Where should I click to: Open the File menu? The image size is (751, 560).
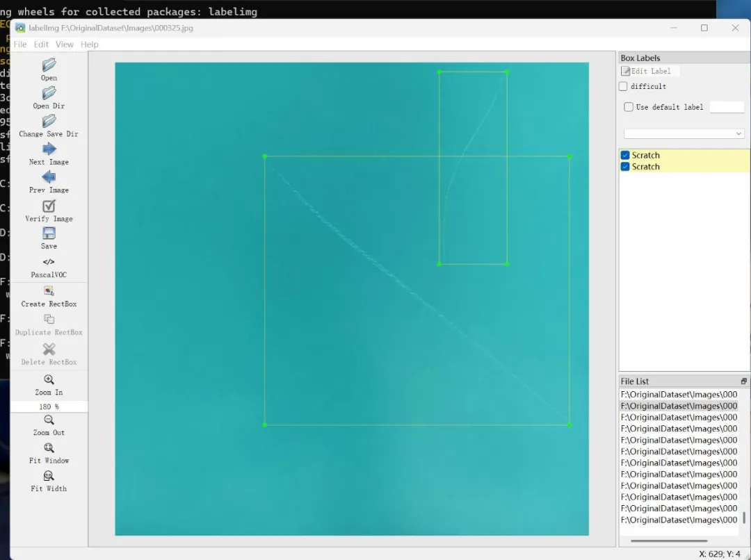(x=20, y=44)
